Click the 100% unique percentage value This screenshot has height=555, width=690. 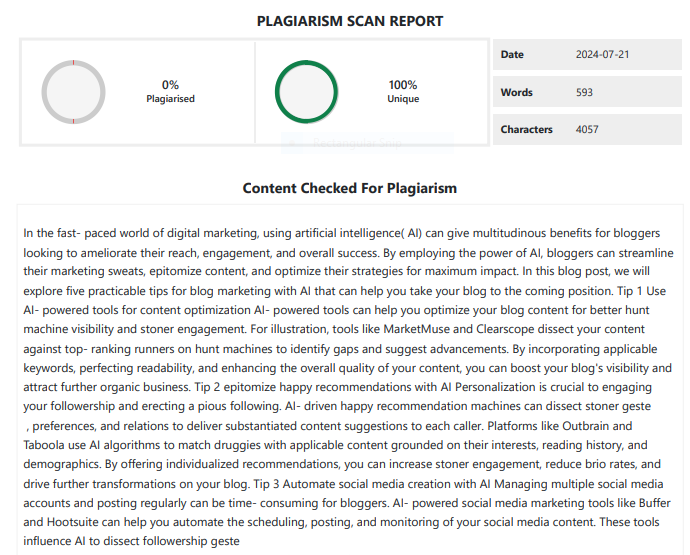pyautogui.click(x=403, y=85)
